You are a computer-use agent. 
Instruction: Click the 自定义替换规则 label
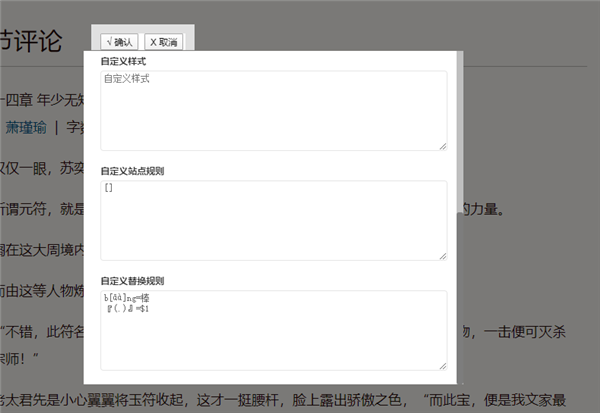(132, 281)
